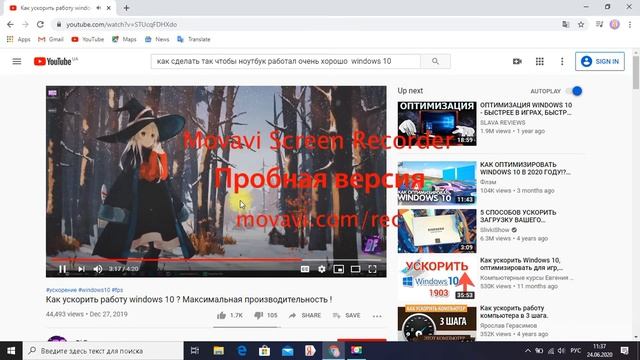
Task: Open Translate bookmark
Action: [194, 39]
